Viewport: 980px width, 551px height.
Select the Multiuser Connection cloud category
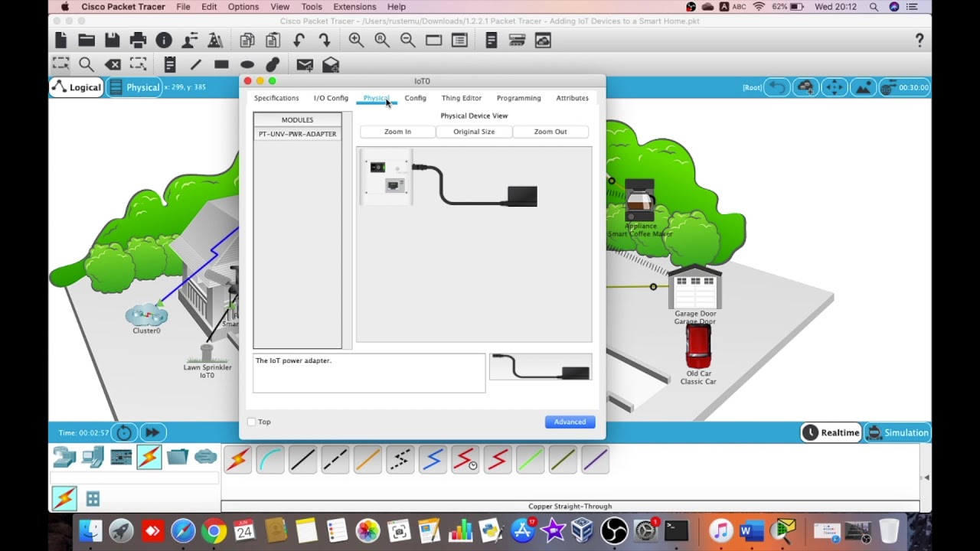[205, 458]
